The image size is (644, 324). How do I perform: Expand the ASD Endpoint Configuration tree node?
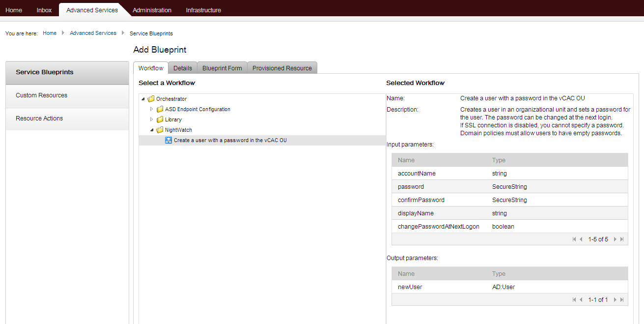[152, 109]
